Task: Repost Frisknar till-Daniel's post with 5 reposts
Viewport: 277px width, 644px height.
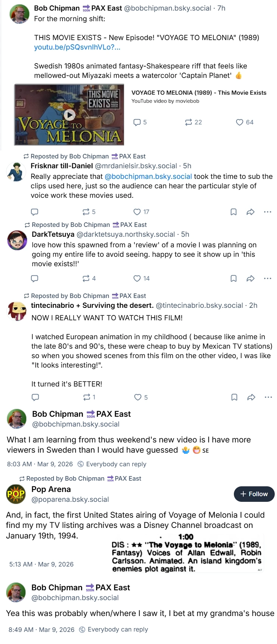Action: tap(89, 212)
